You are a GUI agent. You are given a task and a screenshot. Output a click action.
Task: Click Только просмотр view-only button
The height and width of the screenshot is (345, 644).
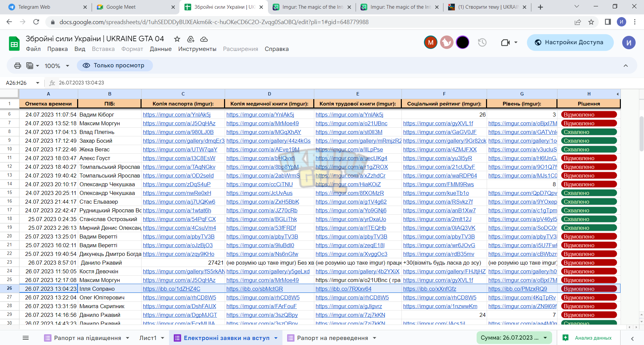click(x=115, y=66)
